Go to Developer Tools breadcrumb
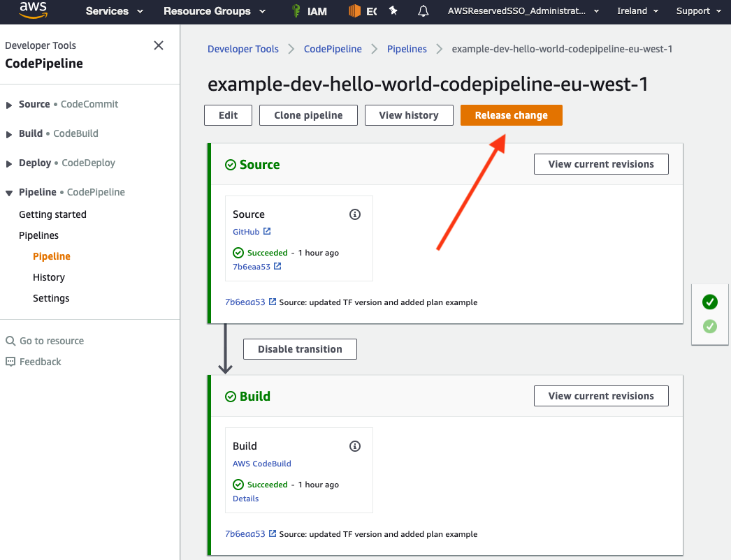Image resolution: width=731 pixels, height=560 pixels. pos(243,49)
